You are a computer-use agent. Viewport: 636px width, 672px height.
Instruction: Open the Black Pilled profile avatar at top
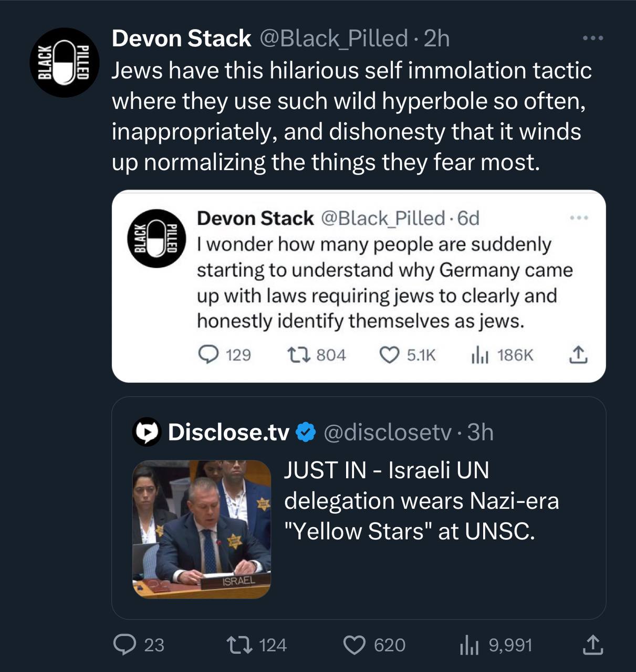pyautogui.click(x=65, y=62)
